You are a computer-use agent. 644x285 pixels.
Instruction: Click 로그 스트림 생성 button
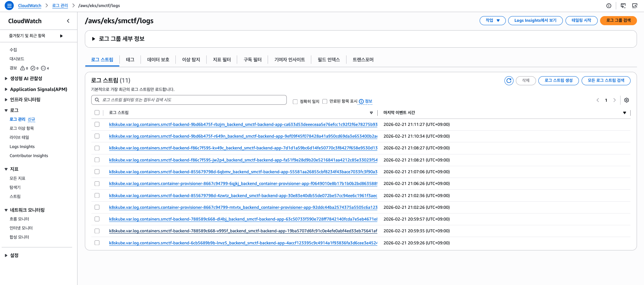(558, 81)
